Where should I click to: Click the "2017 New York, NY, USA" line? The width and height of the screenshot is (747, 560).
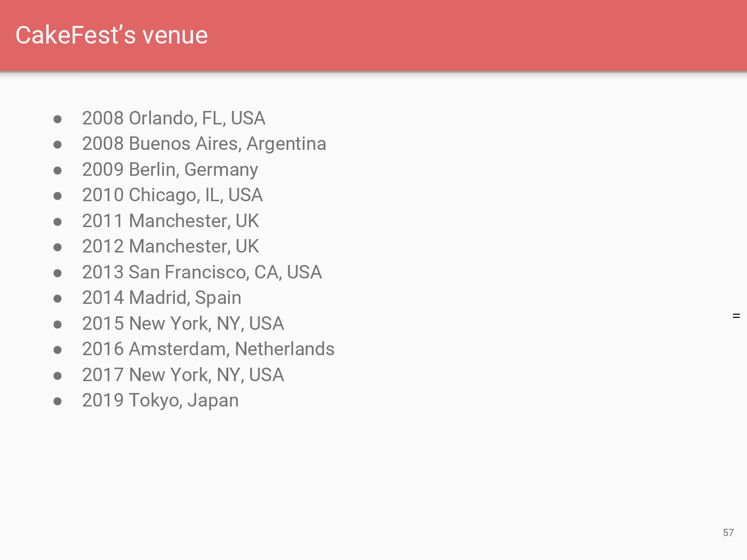[x=183, y=375]
